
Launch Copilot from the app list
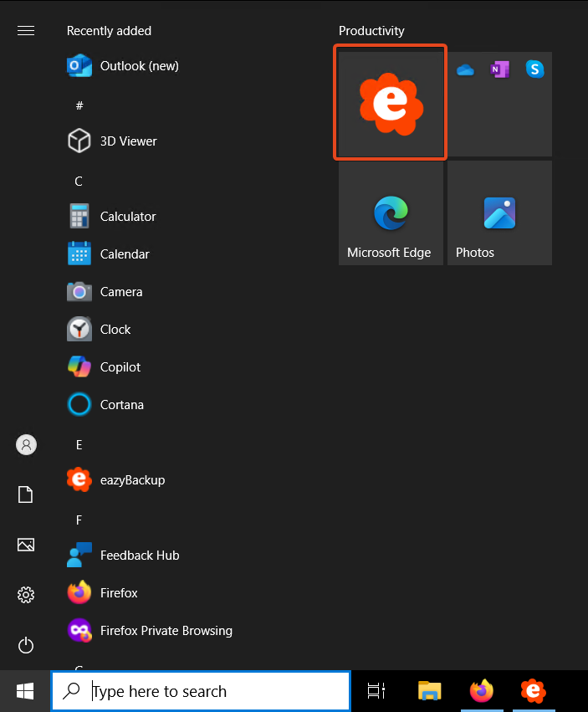click(120, 367)
